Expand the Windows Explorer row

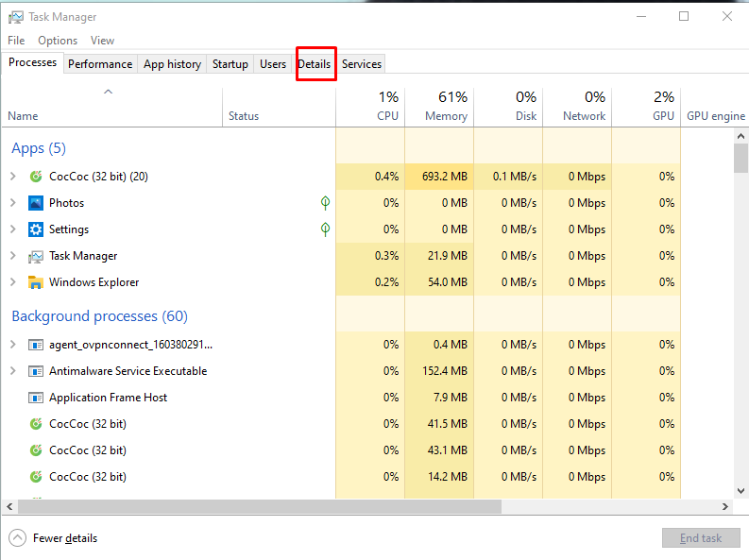pyautogui.click(x=13, y=282)
